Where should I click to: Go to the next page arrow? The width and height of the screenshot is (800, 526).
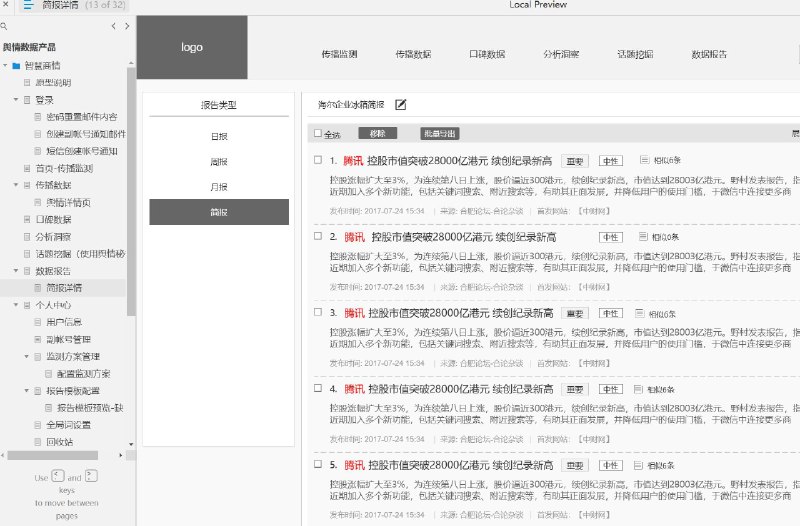[x=127, y=26]
